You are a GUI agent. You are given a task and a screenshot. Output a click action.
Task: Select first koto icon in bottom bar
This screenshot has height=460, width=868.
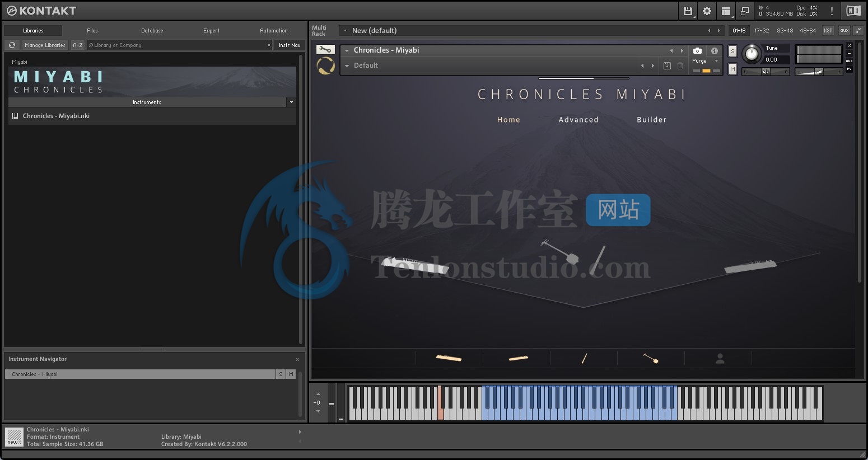[x=449, y=358]
